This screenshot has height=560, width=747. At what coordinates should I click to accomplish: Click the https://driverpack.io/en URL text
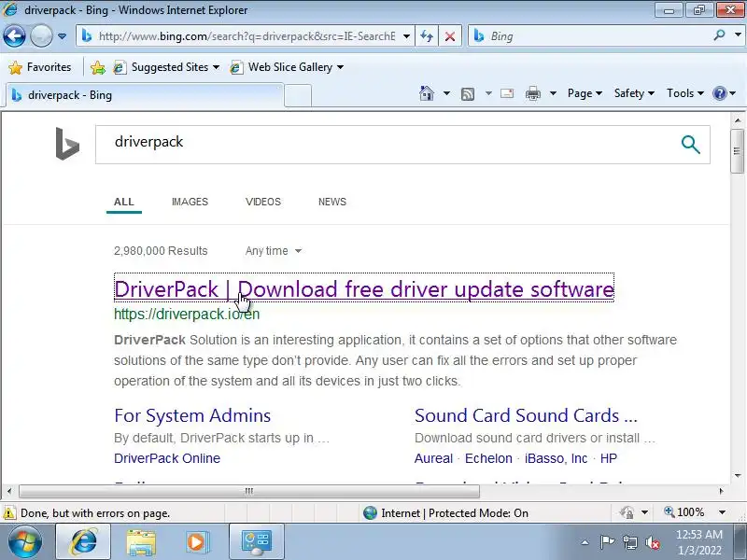tap(187, 315)
